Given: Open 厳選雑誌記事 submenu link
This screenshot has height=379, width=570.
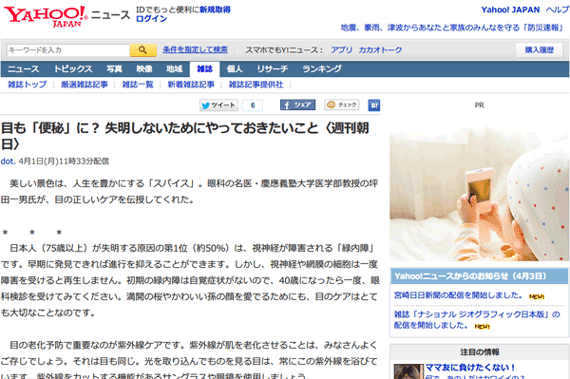Looking at the screenshot, I should pyautogui.click(x=84, y=85).
